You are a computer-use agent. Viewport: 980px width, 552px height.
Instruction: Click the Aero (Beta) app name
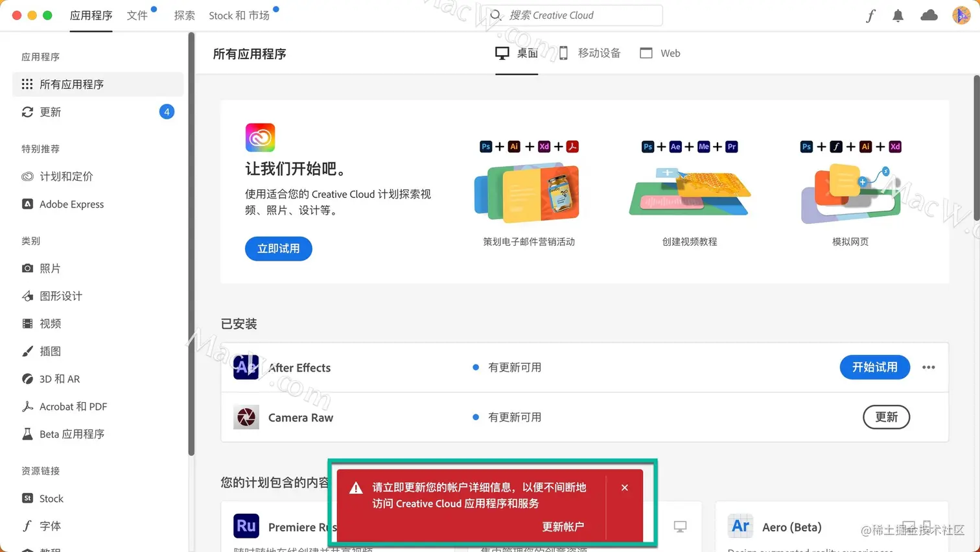(792, 527)
